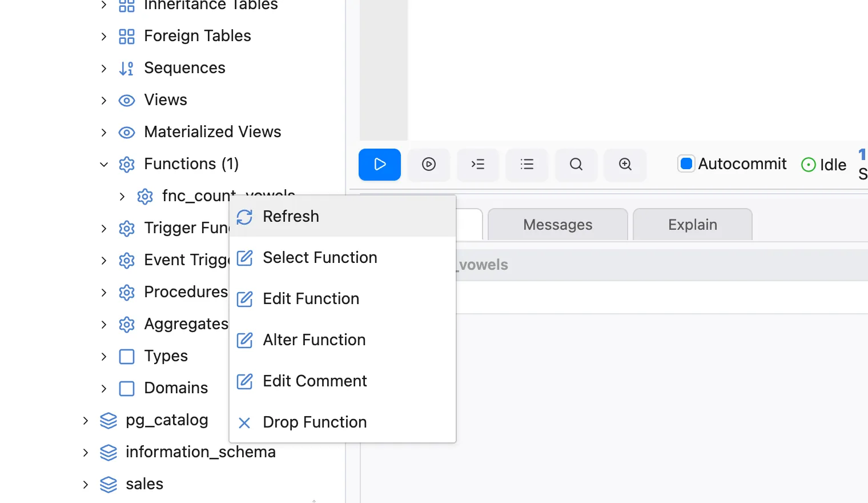Image resolution: width=868 pixels, height=503 pixels.
Task: Collapse the Functions (1) node
Action: tap(103, 165)
